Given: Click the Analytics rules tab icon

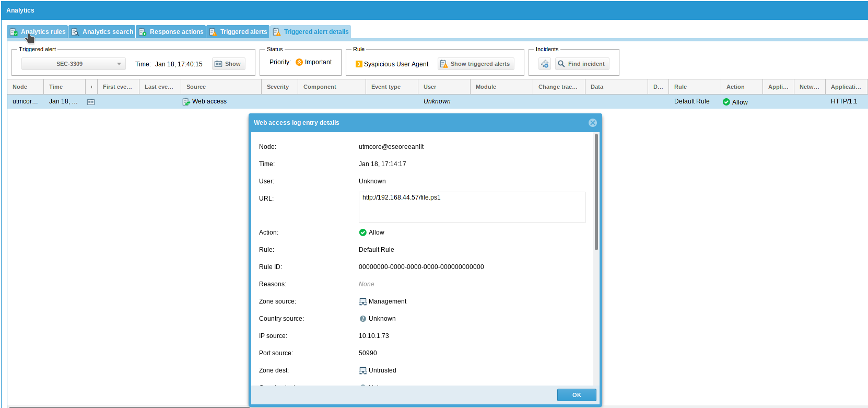Looking at the screenshot, I should [x=14, y=32].
